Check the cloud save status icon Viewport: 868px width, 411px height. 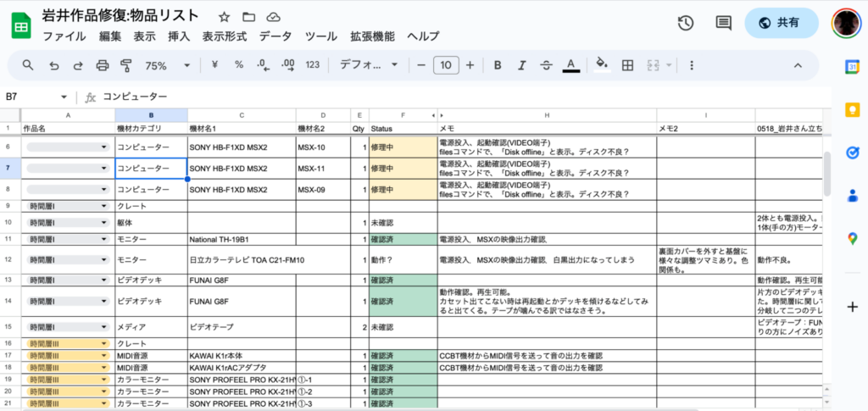pyautogui.click(x=273, y=17)
